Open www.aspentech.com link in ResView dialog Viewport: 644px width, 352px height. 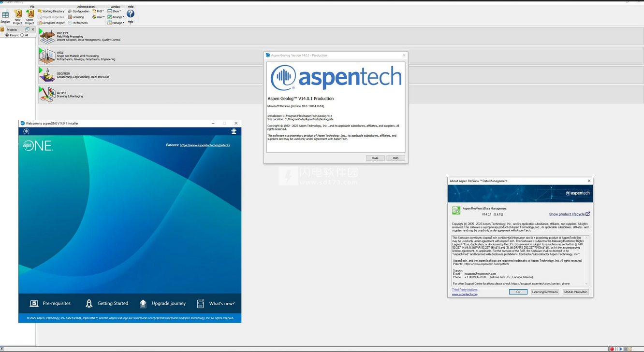(465, 294)
